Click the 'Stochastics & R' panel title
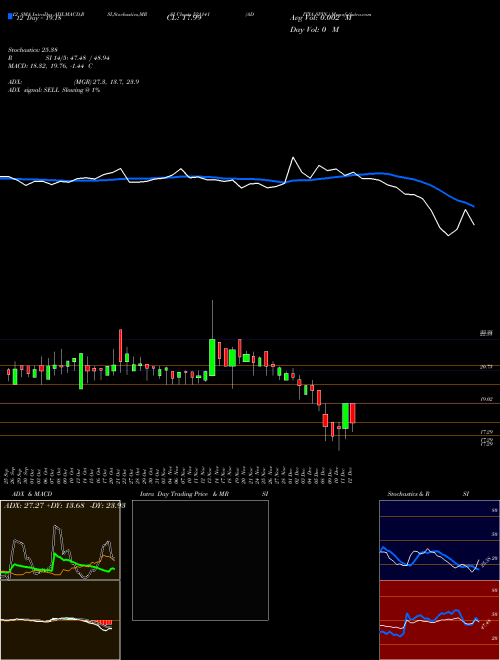The image size is (500, 660). coord(408,494)
